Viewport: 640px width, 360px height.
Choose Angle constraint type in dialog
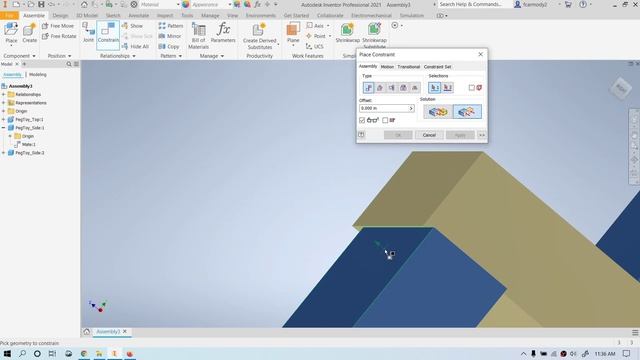pyautogui.click(x=380, y=88)
